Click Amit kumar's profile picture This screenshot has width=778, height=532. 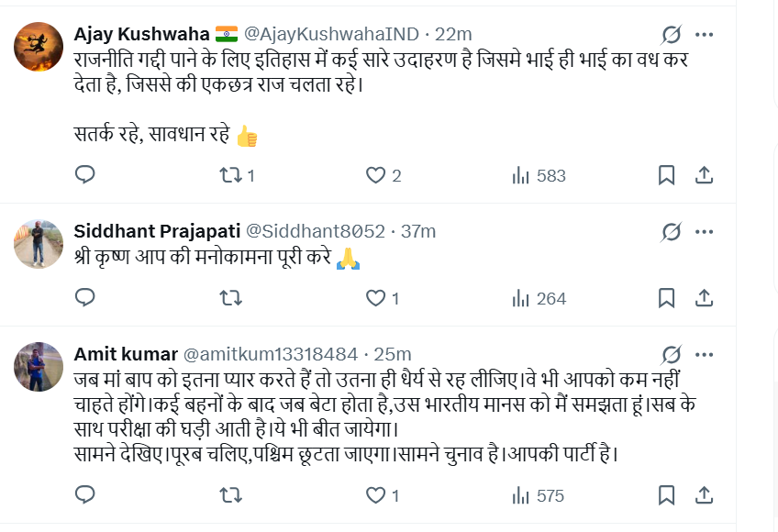click(x=39, y=365)
